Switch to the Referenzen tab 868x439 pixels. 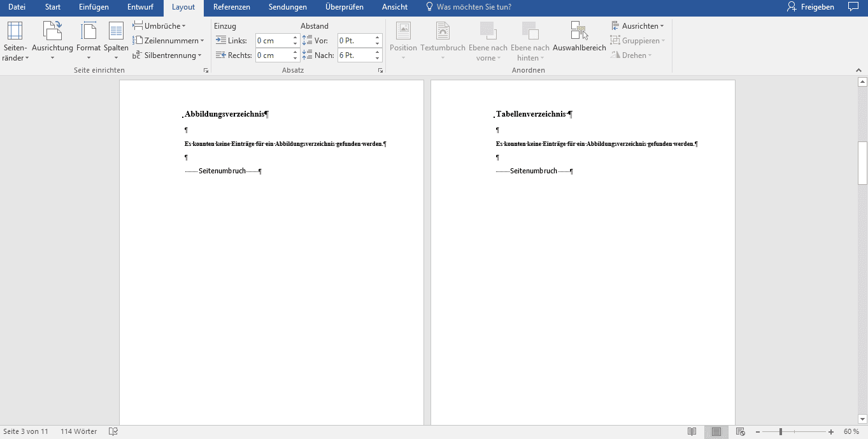231,7
